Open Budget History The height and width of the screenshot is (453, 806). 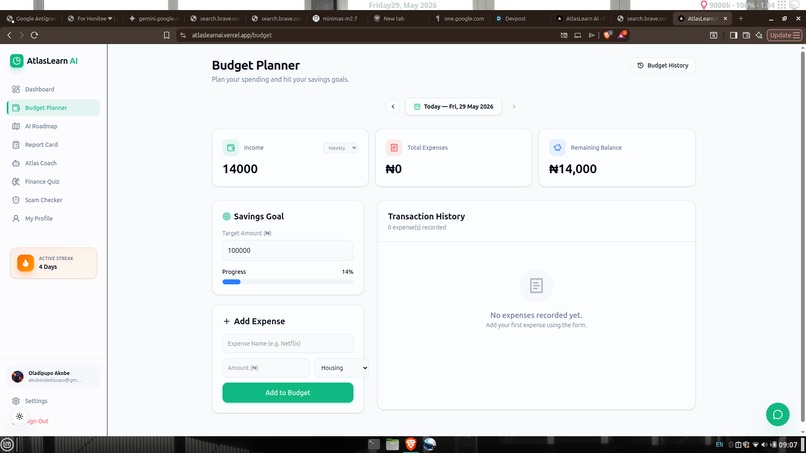(x=663, y=65)
